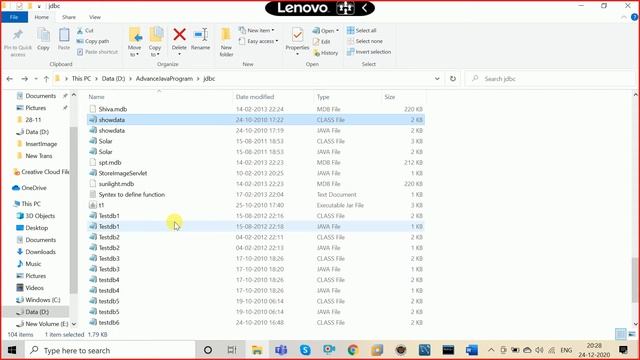The width and height of the screenshot is (640, 360).
Task: Sort by the Date modified column header
Action: (x=255, y=97)
